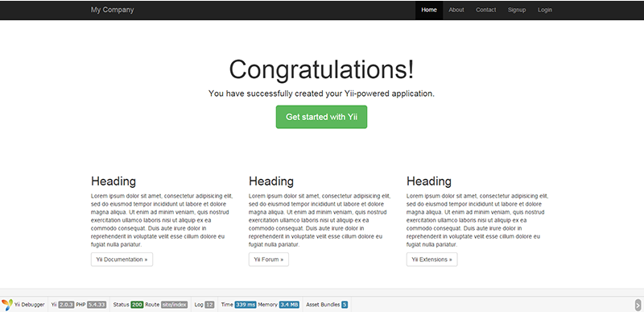Open the Yii Extensions » button
The width and height of the screenshot is (644, 312).
click(x=432, y=260)
